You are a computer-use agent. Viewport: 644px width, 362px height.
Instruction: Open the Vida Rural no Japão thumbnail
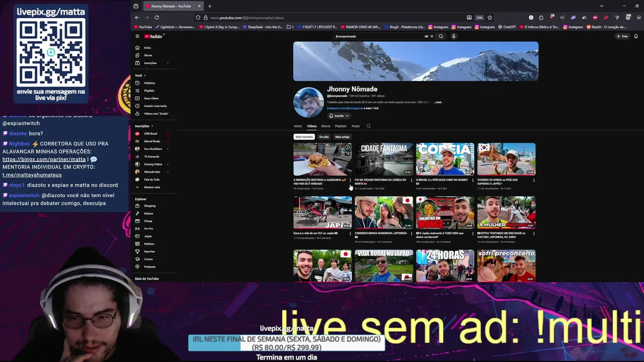click(x=384, y=265)
